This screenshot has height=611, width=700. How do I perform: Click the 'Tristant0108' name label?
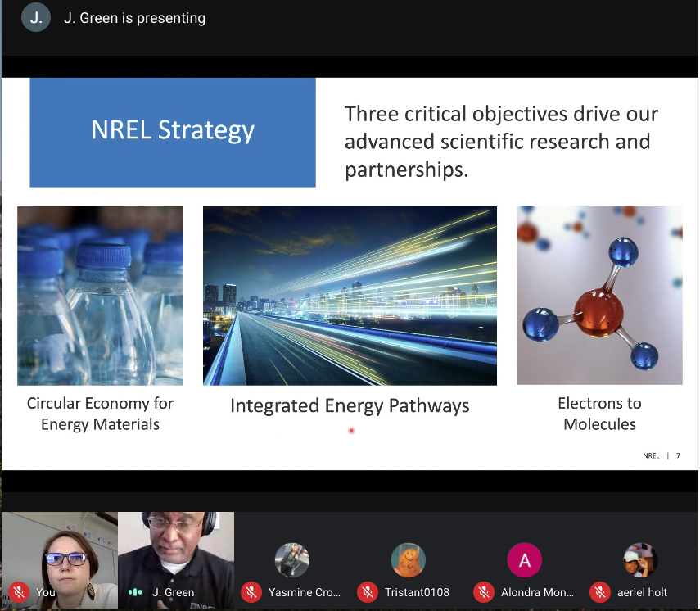click(417, 592)
